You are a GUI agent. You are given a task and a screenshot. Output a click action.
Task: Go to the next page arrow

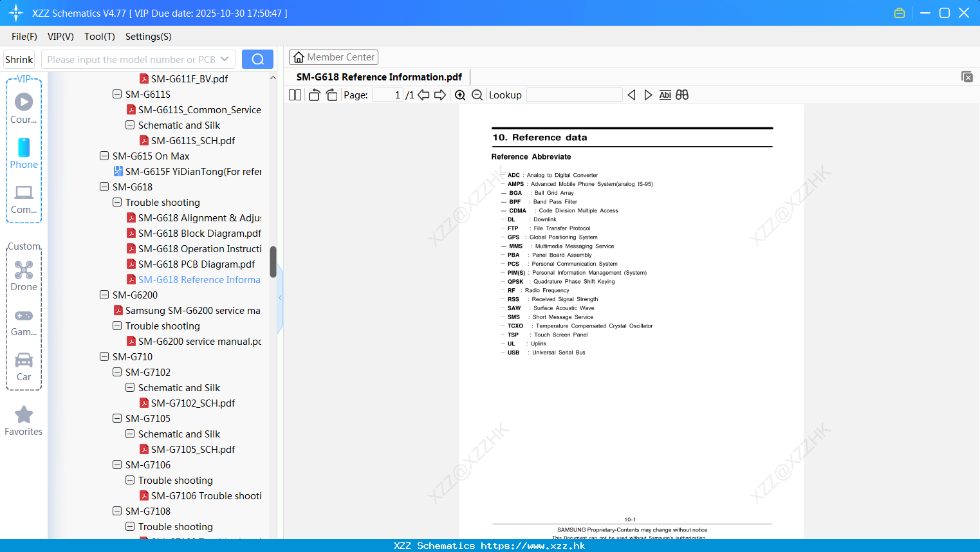tap(440, 95)
